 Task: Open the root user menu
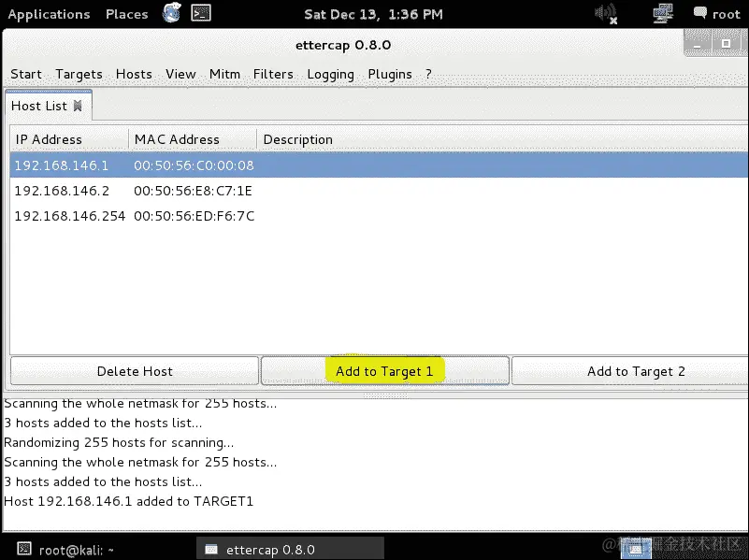click(x=717, y=14)
